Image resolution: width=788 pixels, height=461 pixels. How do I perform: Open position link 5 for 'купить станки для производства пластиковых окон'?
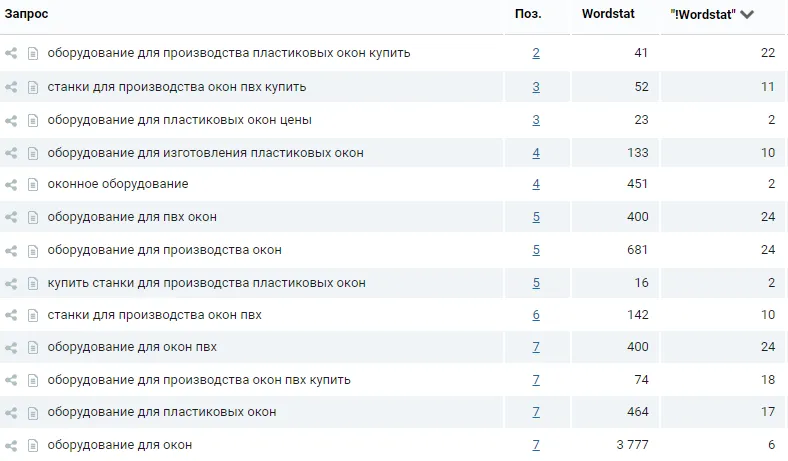[536, 283]
